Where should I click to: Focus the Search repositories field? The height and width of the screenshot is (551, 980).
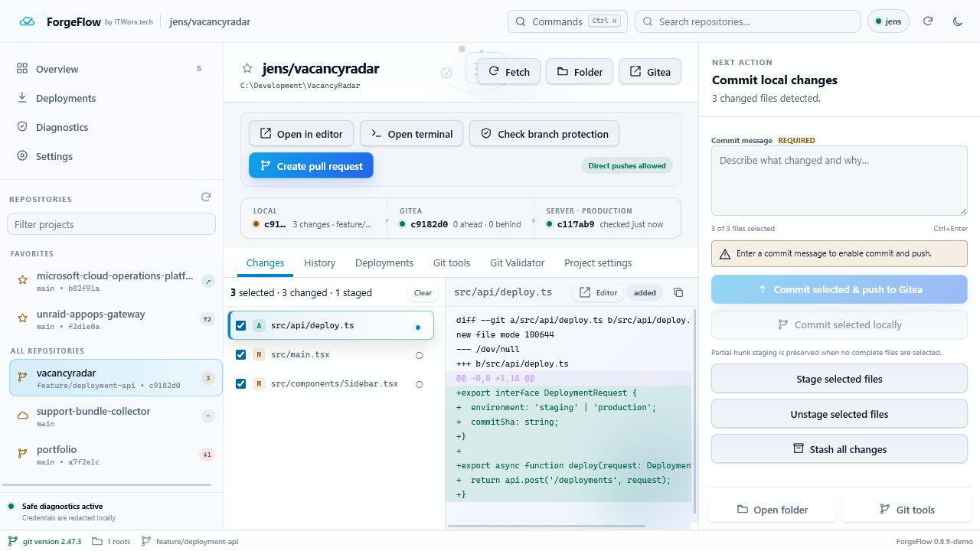click(747, 21)
